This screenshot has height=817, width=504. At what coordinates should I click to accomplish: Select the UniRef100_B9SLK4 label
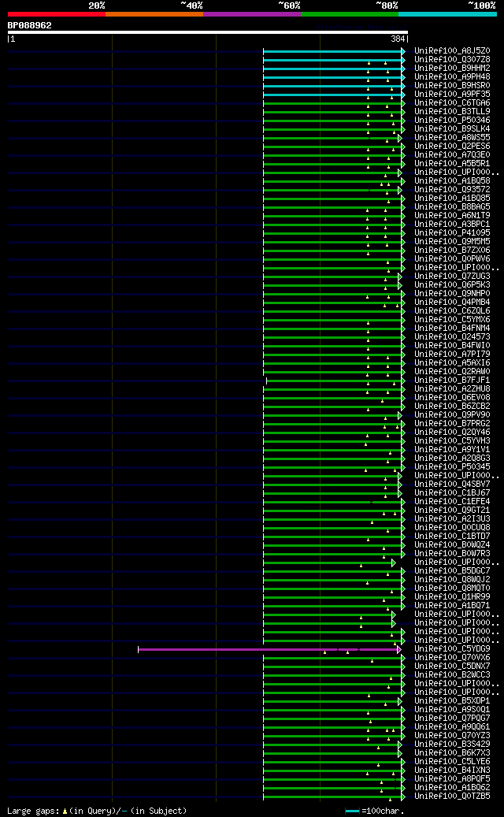[452, 128]
